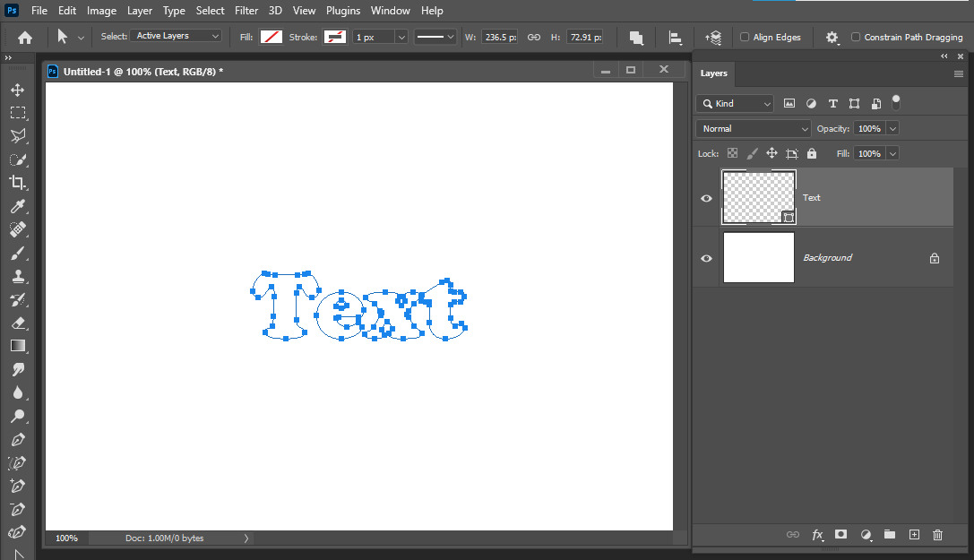Select the Gradient tool

coord(17,347)
